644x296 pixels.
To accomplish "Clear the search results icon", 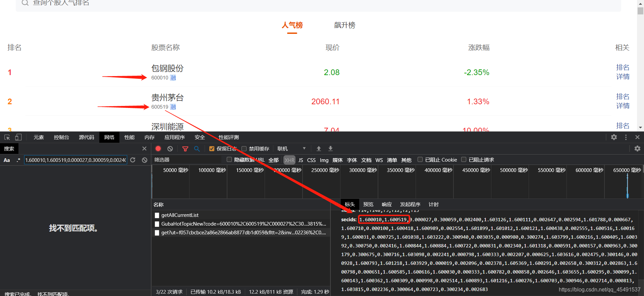I will tap(145, 160).
